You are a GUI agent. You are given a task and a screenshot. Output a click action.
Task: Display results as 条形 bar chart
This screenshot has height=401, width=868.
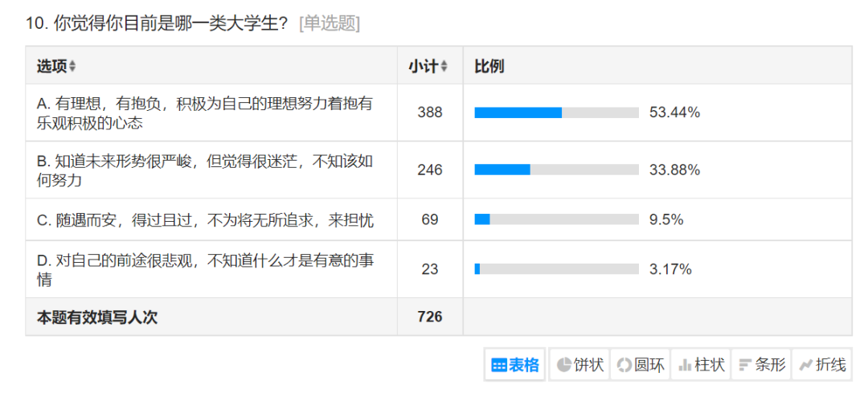(x=761, y=365)
